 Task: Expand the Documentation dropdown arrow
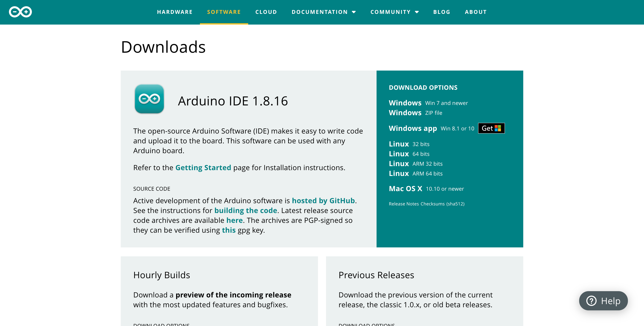354,12
